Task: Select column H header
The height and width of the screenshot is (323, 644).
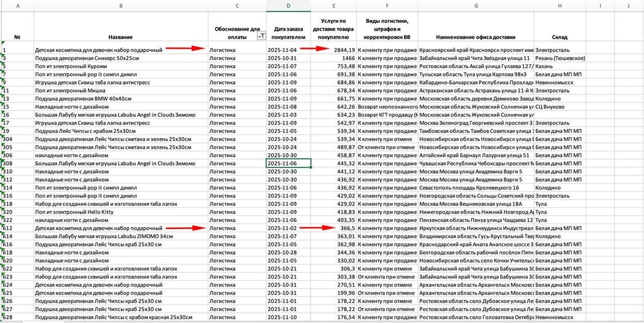Action: [560, 5]
